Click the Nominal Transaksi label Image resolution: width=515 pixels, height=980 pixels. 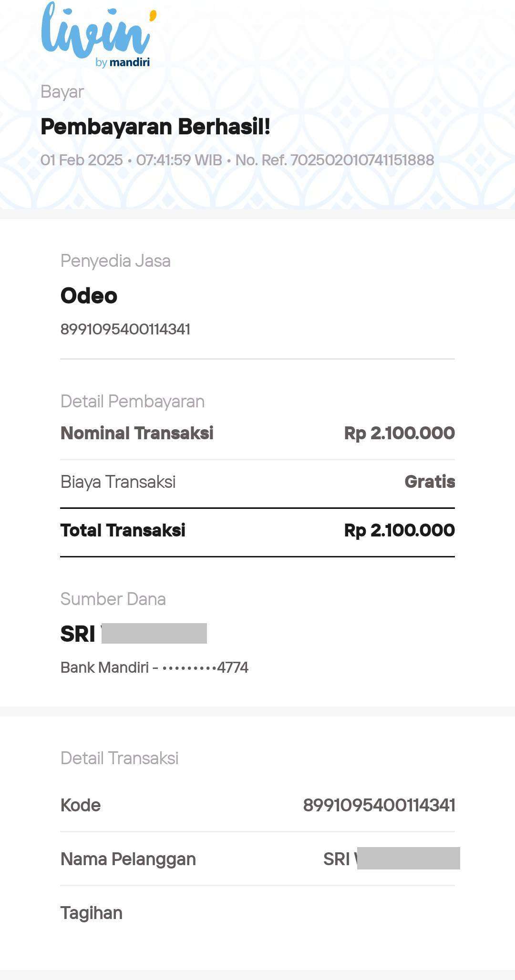coord(137,433)
